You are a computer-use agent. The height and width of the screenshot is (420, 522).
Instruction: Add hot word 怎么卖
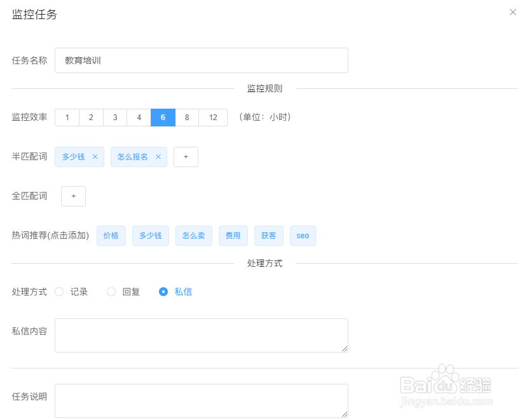tap(194, 236)
